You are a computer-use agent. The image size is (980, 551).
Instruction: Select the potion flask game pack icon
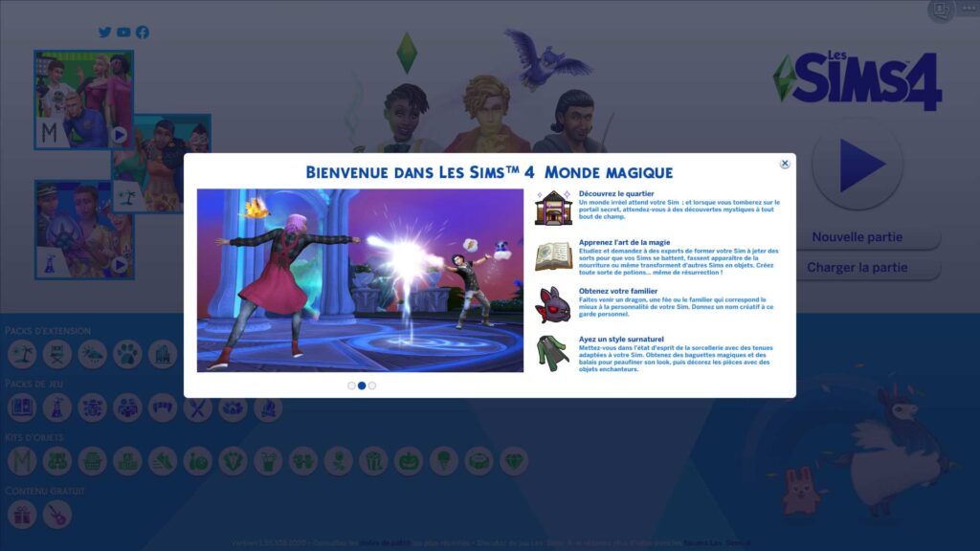56,408
